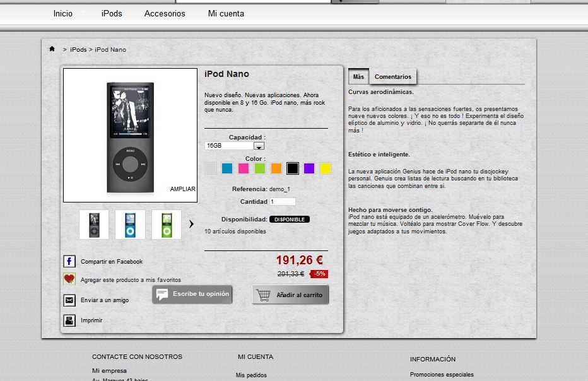Click the iPod Nano product title
588x381 pixels.
[226, 74]
